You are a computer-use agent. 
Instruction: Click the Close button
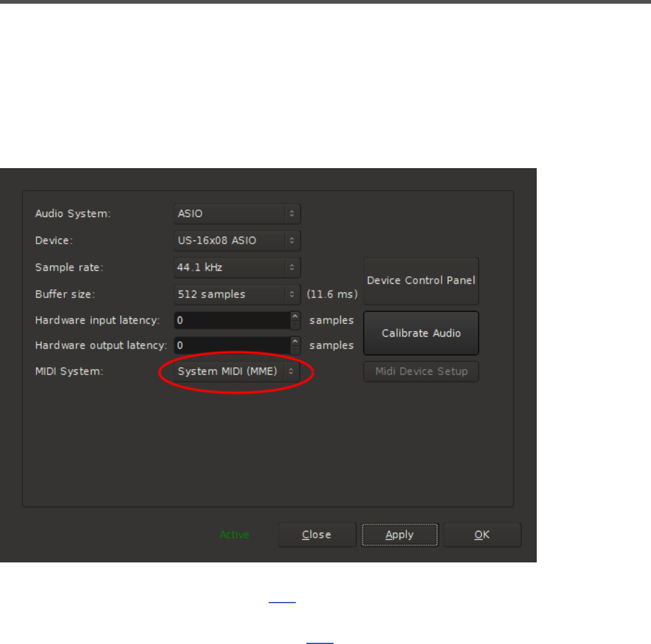317,535
